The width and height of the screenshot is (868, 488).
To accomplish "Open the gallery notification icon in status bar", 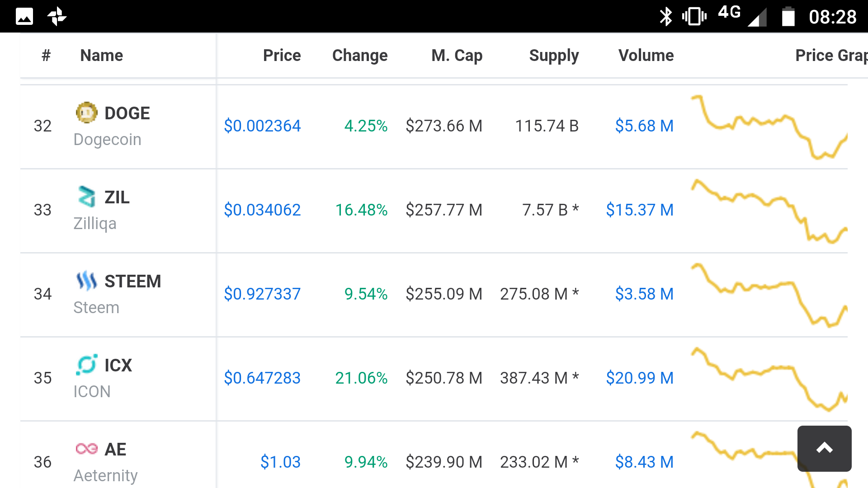I will 24,17.
